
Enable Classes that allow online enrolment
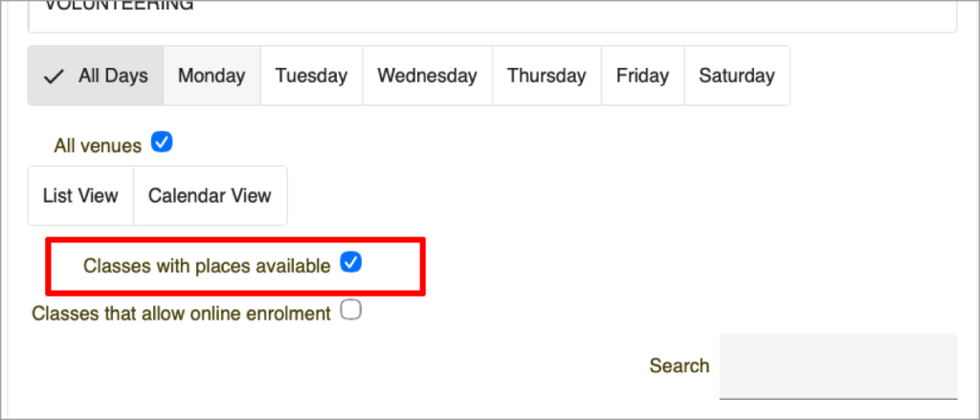pos(350,310)
